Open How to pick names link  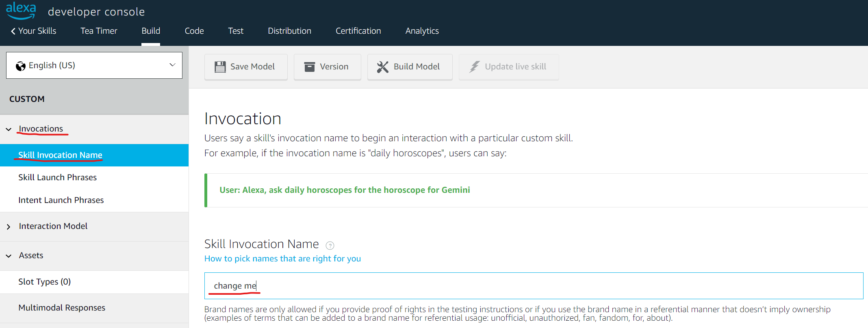282,259
